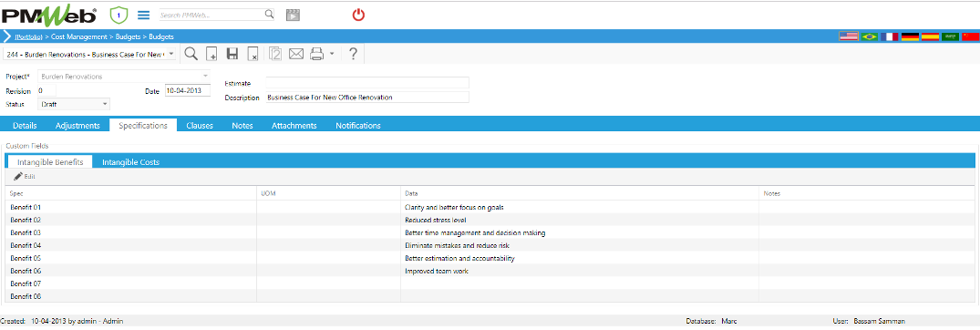The image size is (980, 330).
Task: Open help with the question mark icon
Action: pyautogui.click(x=353, y=55)
